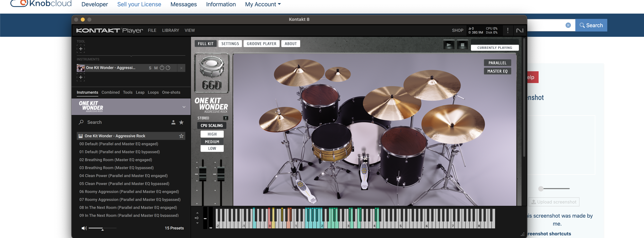Screen dimensions: 644x238
Task: Select One Kit Wonder - Aggressive Rock instrument row
Action: coord(131,136)
